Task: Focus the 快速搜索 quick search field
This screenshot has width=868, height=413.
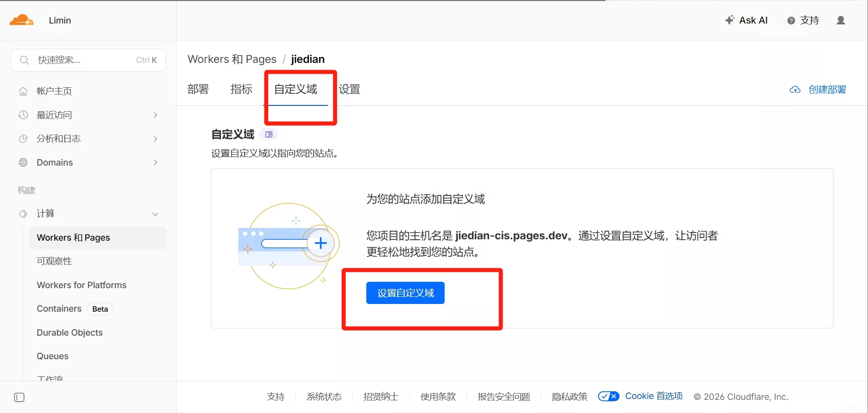Action: tap(88, 60)
